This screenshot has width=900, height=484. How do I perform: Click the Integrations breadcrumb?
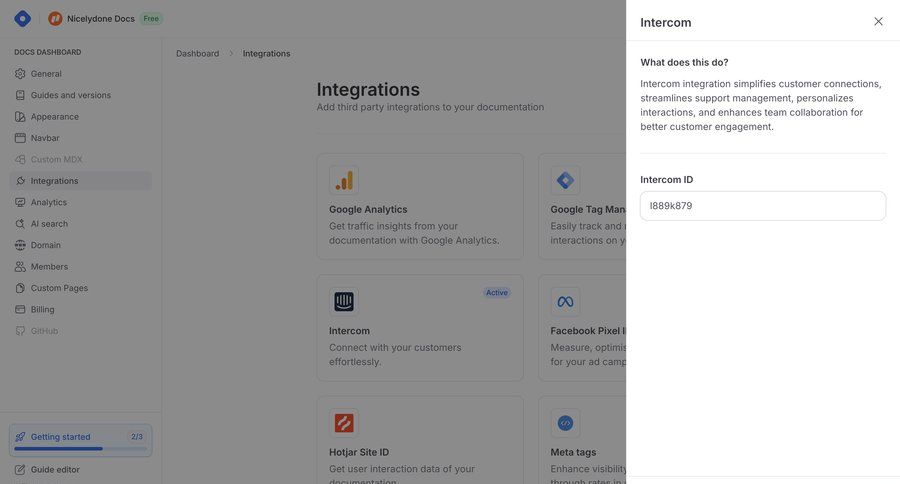click(266, 53)
